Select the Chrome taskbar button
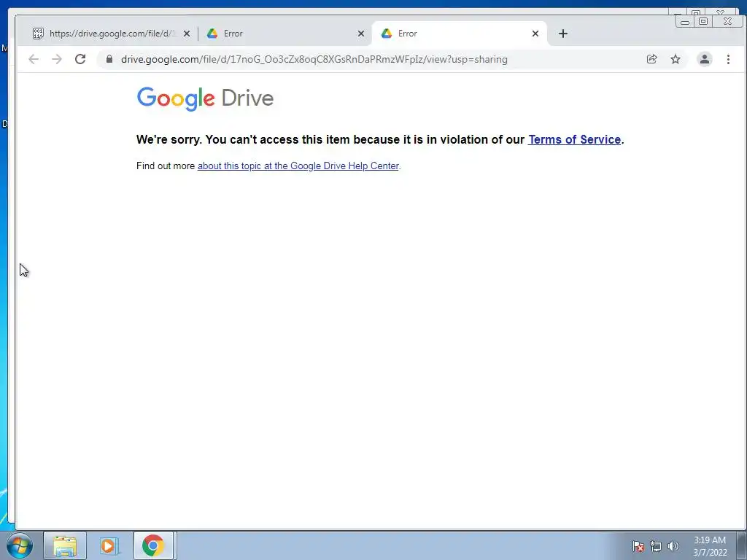This screenshot has width=747, height=560. (x=153, y=545)
